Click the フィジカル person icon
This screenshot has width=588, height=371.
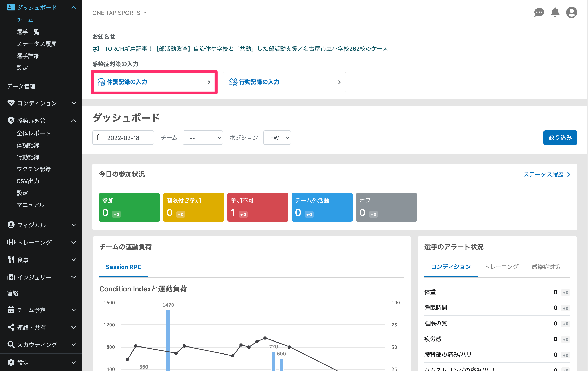pyautogui.click(x=11, y=225)
